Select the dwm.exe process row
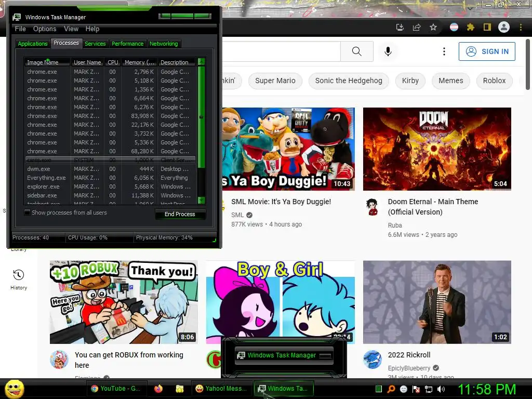The height and width of the screenshot is (399, 532). click(x=110, y=169)
